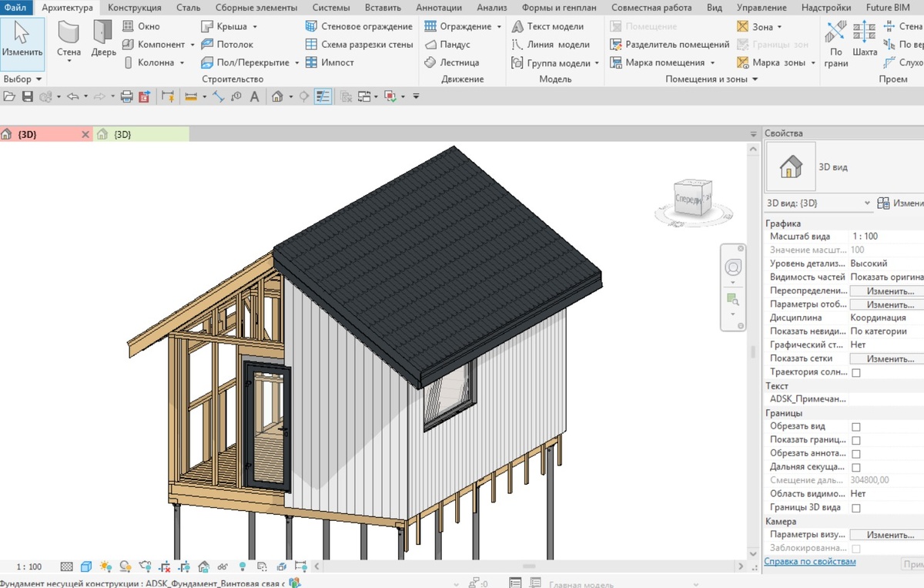The width and height of the screenshot is (924, 588).
Task: Check the Обрезать вид checkbox
Action: (857, 426)
